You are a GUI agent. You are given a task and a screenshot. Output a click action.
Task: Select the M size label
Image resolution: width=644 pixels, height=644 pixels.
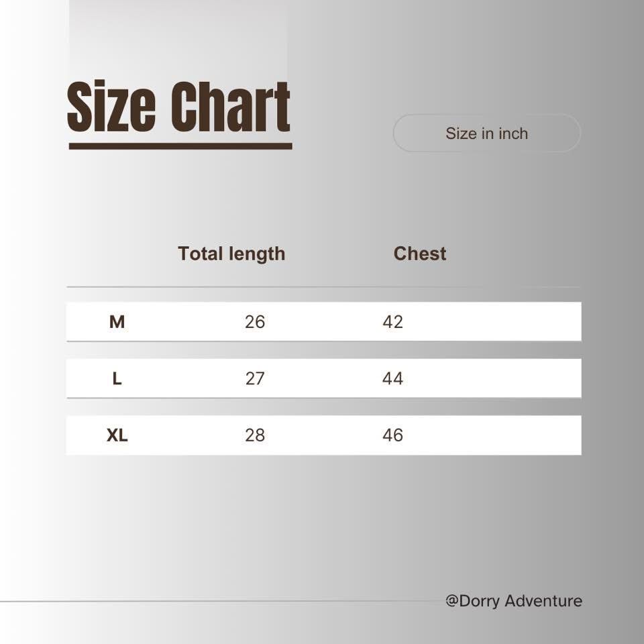(x=117, y=321)
